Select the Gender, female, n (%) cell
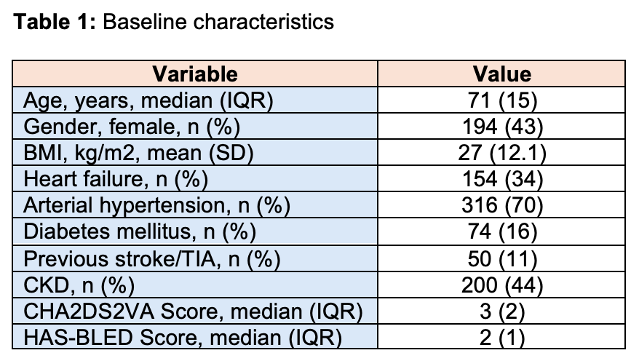Viewport: 640px width, 362px height. pos(195,126)
